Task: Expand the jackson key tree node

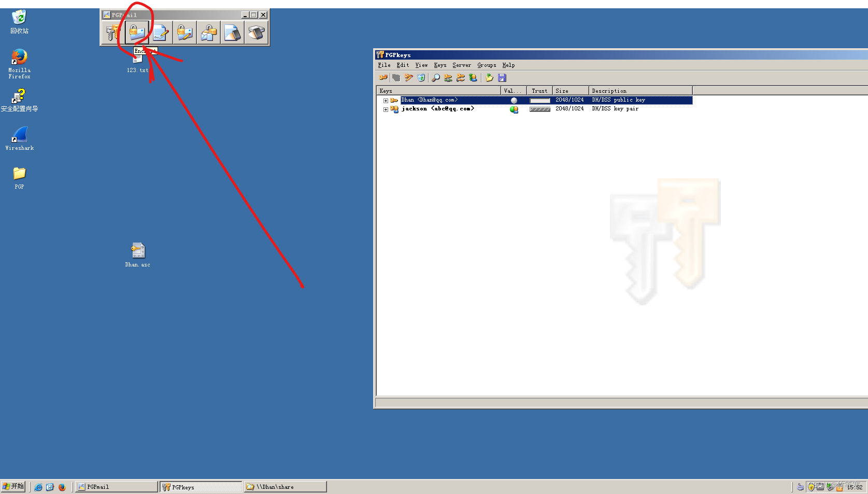Action: [x=386, y=109]
